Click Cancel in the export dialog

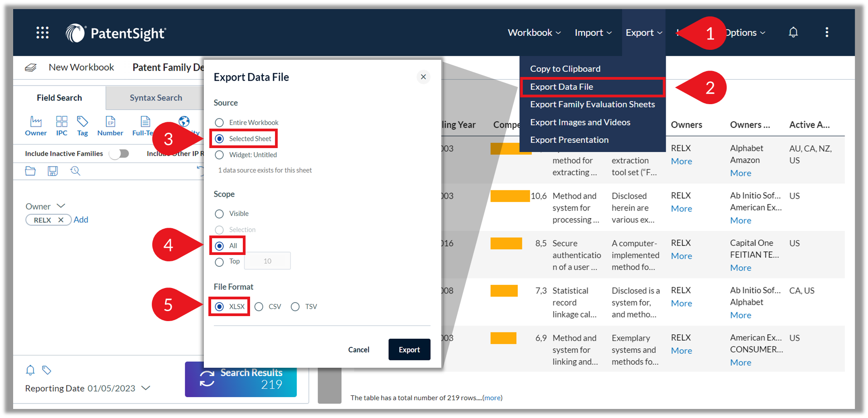pos(359,350)
